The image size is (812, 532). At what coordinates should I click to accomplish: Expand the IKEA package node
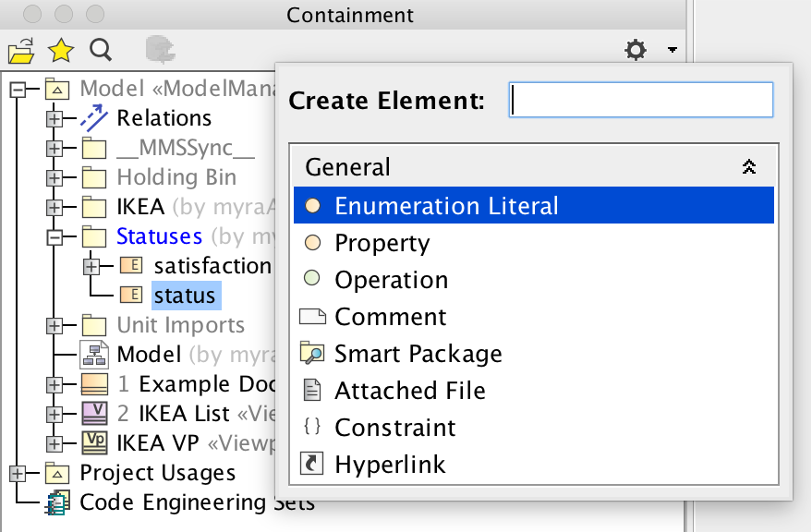point(54,207)
